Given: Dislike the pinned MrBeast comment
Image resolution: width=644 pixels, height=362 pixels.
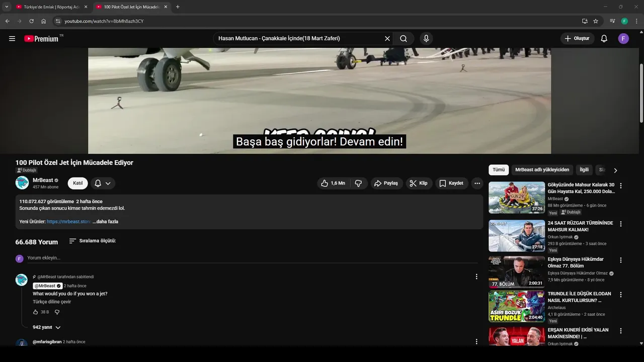Looking at the screenshot, I should [x=57, y=312].
